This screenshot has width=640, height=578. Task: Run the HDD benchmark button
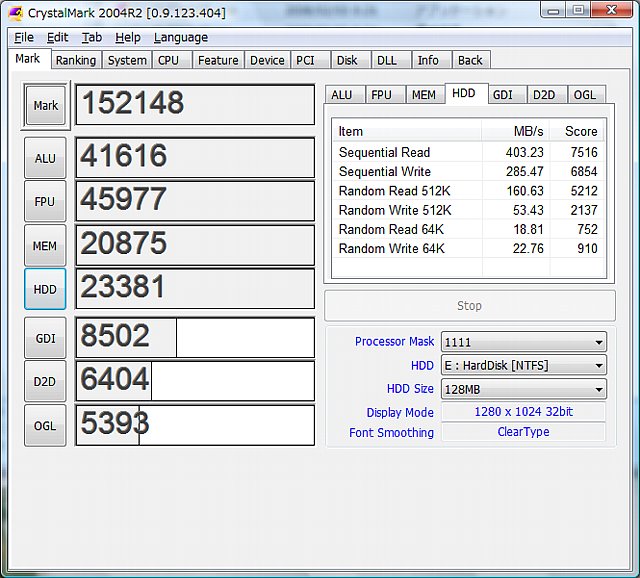click(x=45, y=289)
